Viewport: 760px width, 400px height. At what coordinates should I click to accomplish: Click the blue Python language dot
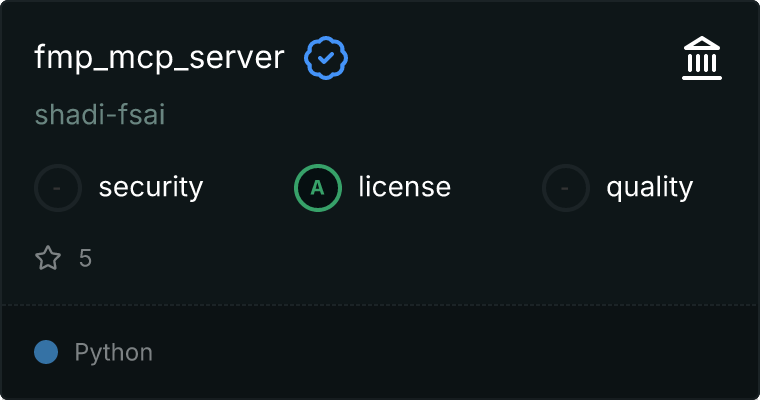click(46, 352)
